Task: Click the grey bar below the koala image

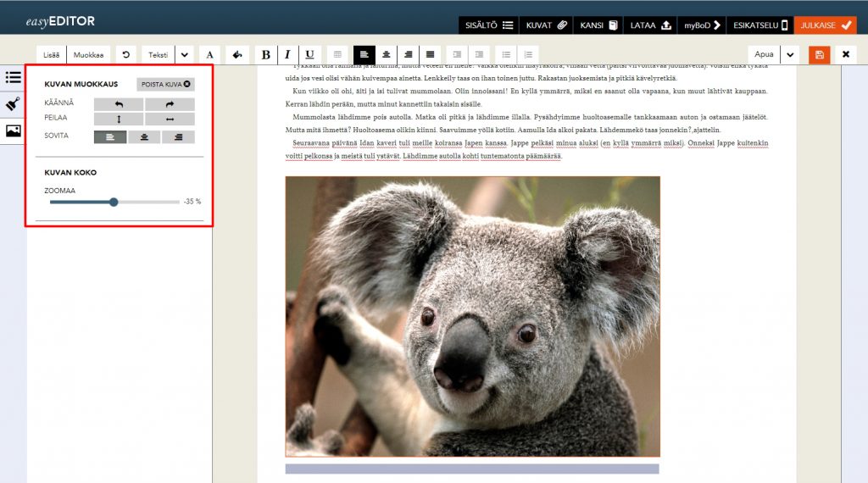Action: (x=472, y=469)
